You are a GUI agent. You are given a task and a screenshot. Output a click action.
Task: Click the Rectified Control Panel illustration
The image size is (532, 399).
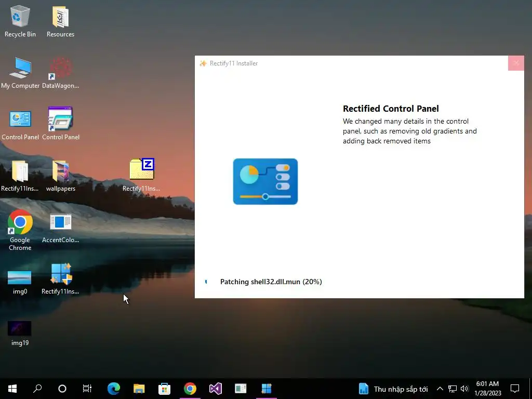tap(265, 181)
